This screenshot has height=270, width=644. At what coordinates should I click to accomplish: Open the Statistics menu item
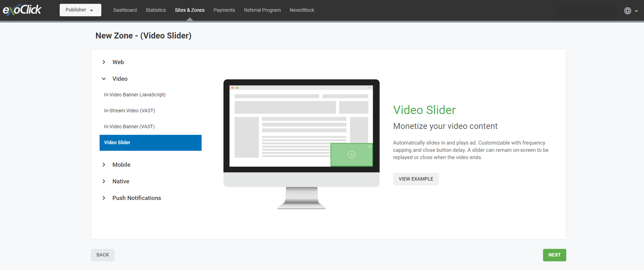click(x=156, y=10)
